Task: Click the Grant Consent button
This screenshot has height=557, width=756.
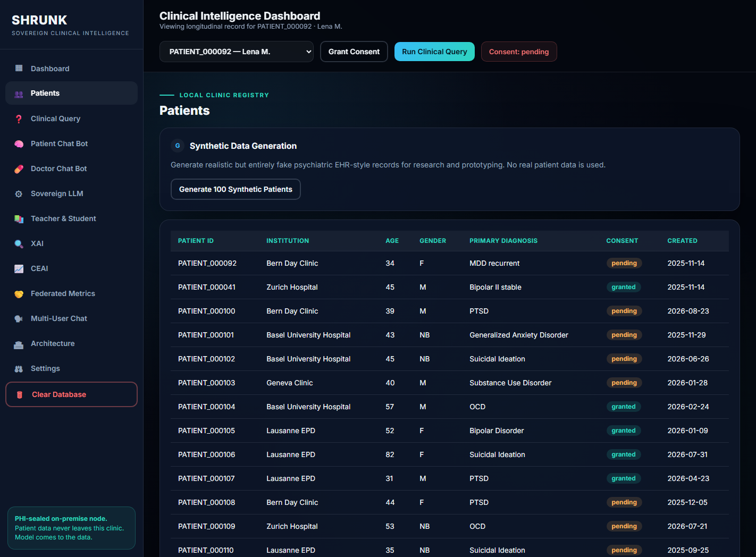Action: [354, 52]
